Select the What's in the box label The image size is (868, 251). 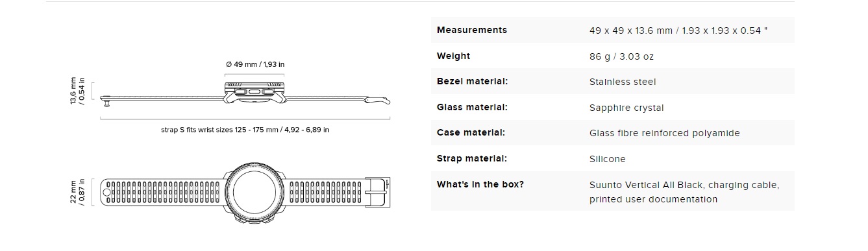point(480,184)
